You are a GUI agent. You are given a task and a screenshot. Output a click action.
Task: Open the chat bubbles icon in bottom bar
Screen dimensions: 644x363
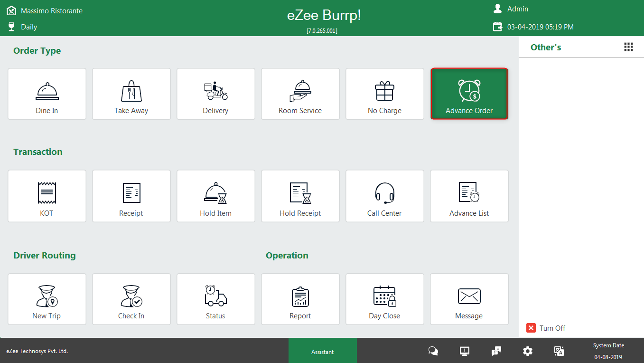[433, 351]
